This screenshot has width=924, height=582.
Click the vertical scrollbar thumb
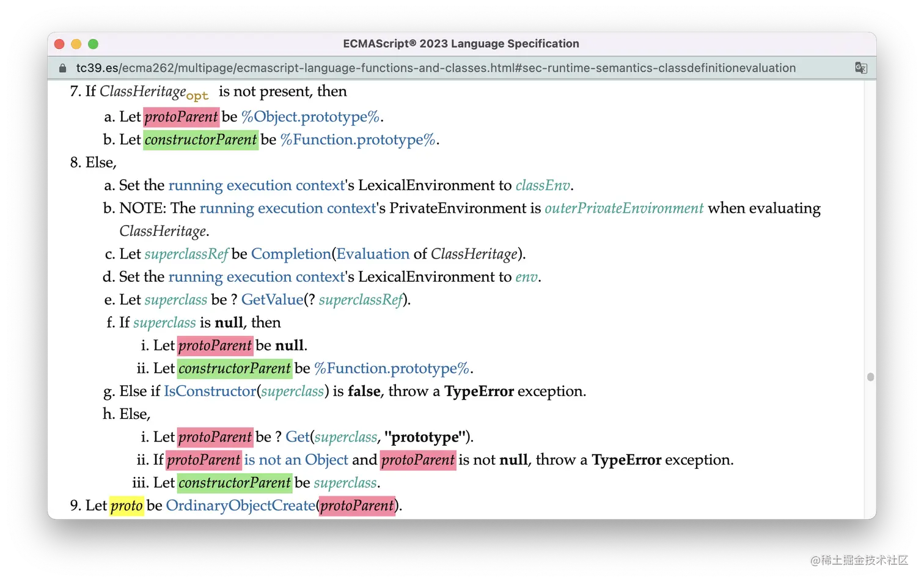(870, 377)
